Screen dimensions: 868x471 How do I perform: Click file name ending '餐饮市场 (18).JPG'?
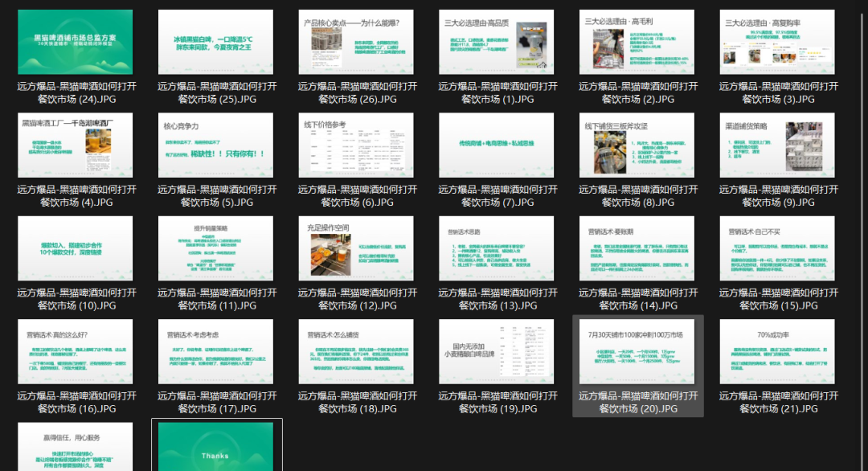pos(357,403)
